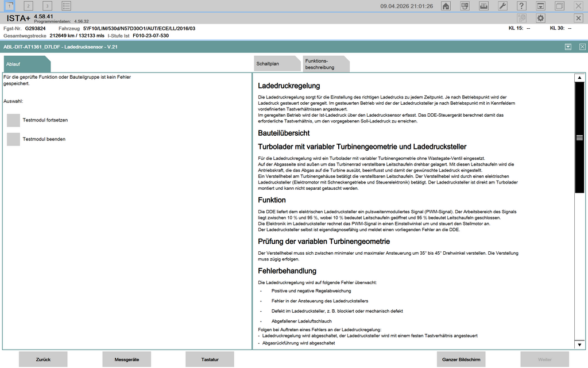The height and width of the screenshot is (368, 588).
Task: Open the operations list icon
Action: click(67, 6)
